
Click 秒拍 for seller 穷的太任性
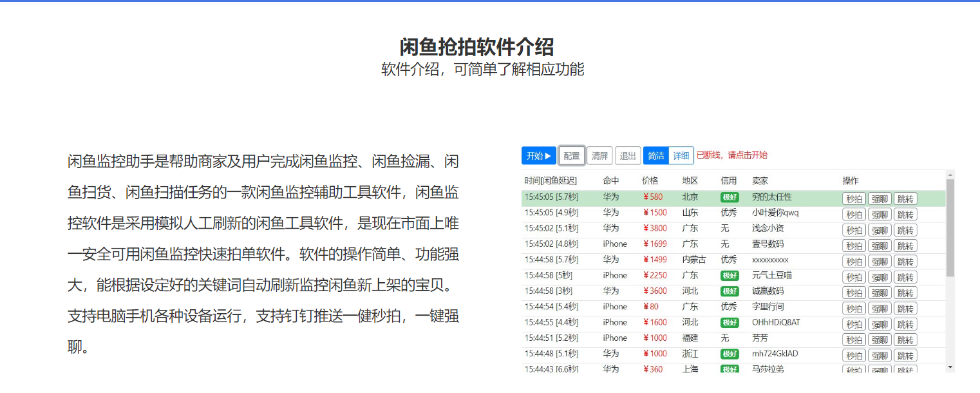click(x=854, y=199)
